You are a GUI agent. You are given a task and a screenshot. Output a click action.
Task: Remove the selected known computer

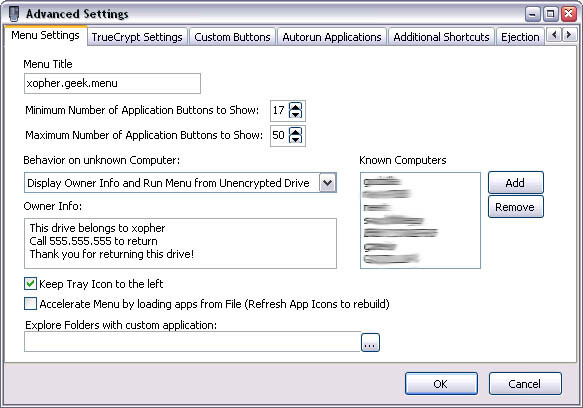(515, 207)
